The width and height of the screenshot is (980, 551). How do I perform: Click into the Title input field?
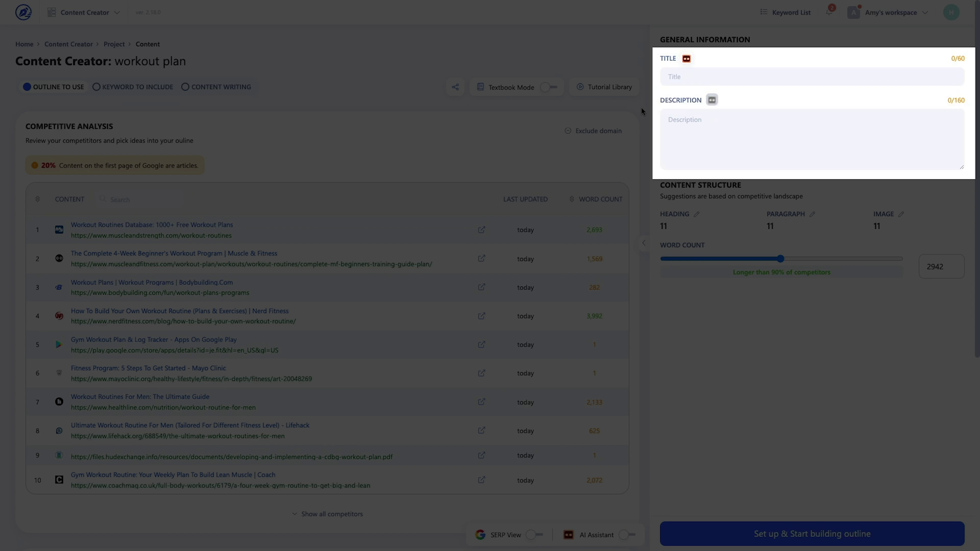[x=812, y=77]
